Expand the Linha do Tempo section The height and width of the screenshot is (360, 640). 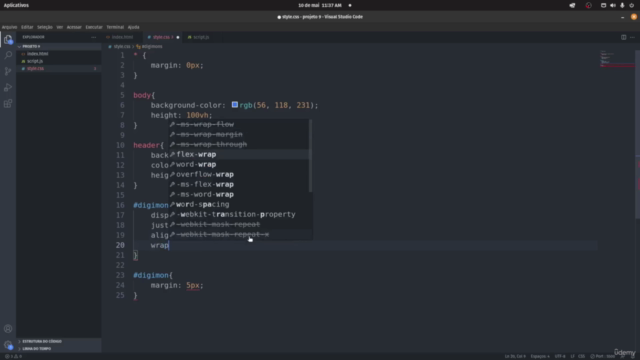pyautogui.click(x=59, y=349)
